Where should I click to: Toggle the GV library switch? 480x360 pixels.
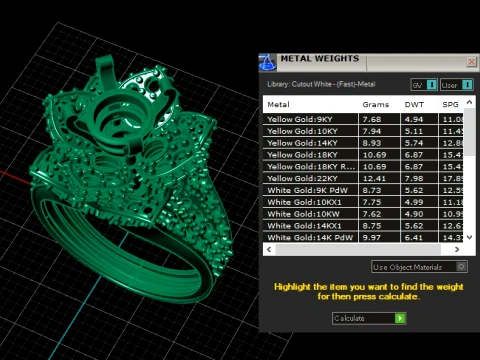[x=424, y=85]
